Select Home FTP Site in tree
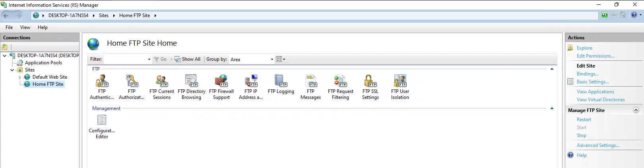644x168 pixels. [x=48, y=84]
